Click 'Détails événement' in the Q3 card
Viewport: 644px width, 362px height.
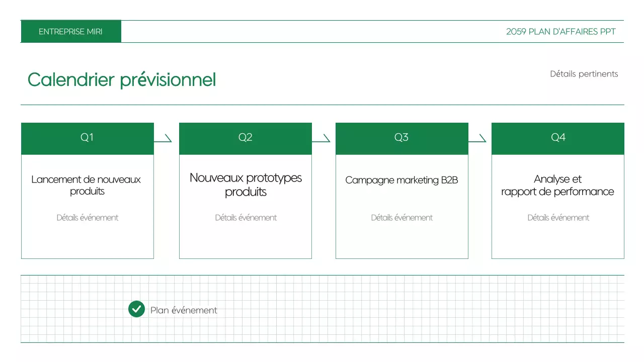[x=401, y=218]
